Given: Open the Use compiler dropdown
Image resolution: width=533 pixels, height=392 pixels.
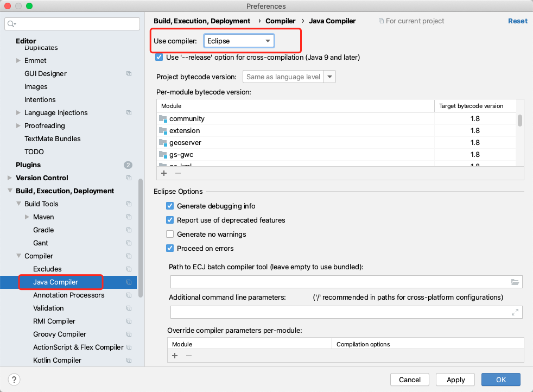Looking at the screenshot, I should [x=239, y=41].
